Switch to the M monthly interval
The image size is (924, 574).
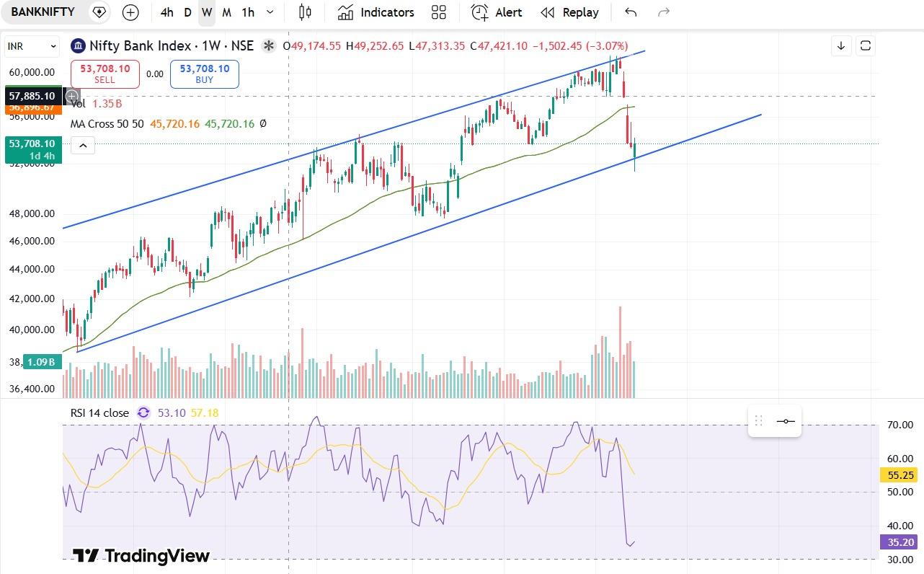pos(226,12)
